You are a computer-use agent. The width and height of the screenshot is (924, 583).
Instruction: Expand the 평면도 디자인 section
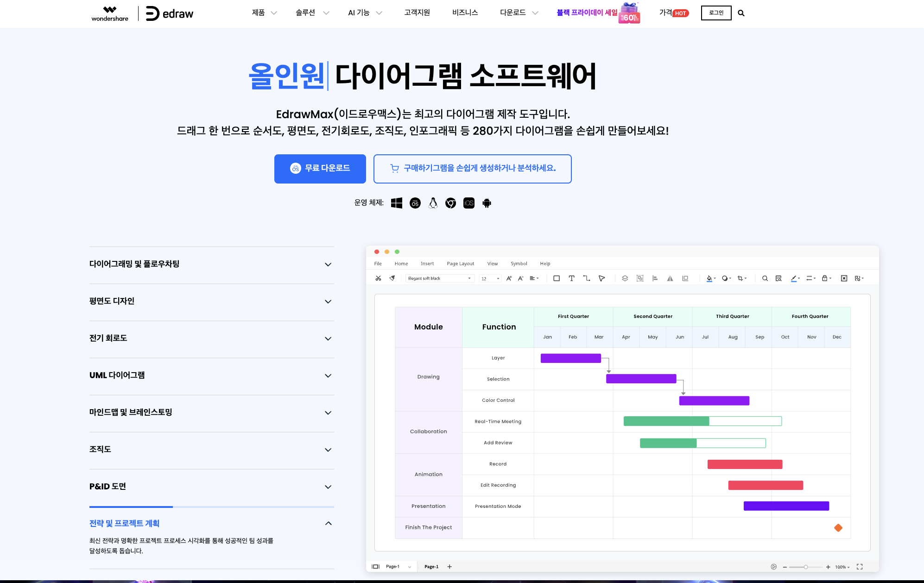(x=212, y=302)
